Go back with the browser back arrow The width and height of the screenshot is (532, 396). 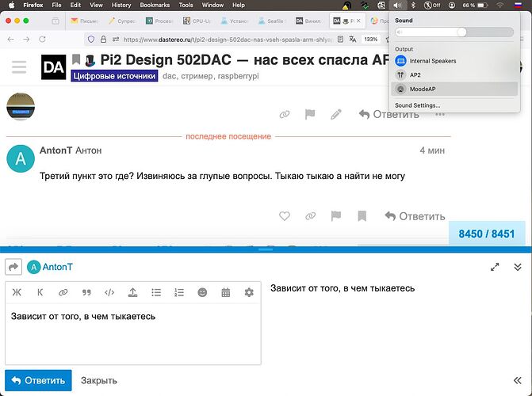[11, 40]
